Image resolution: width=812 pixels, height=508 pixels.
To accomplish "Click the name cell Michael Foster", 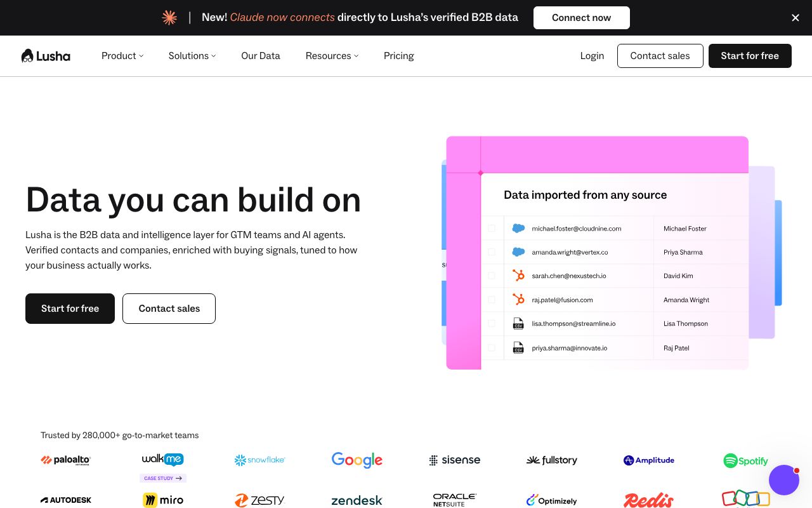I will [x=685, y=229].
